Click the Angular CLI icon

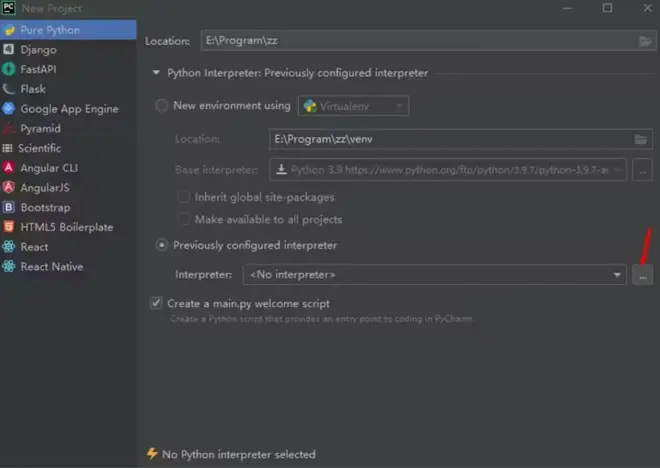point(8,168)
